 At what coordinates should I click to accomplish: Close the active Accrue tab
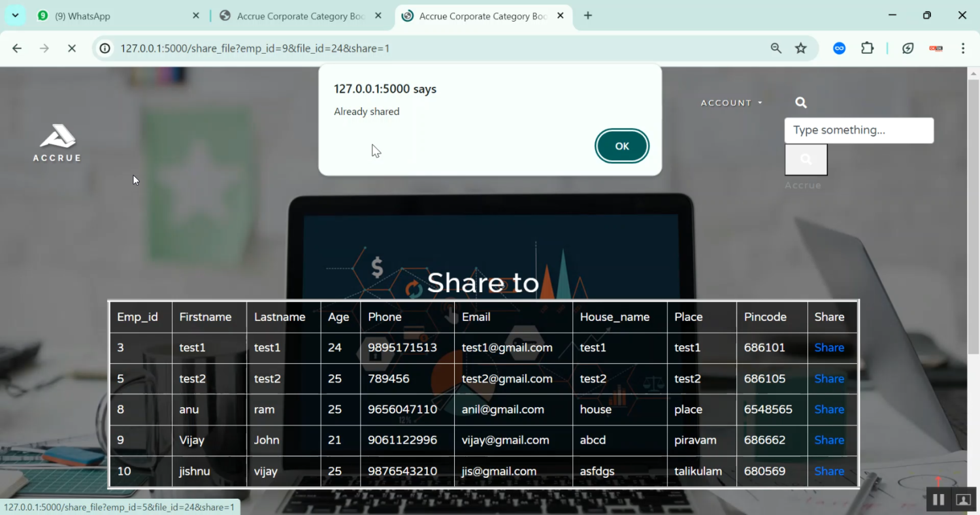coord(560,16)
